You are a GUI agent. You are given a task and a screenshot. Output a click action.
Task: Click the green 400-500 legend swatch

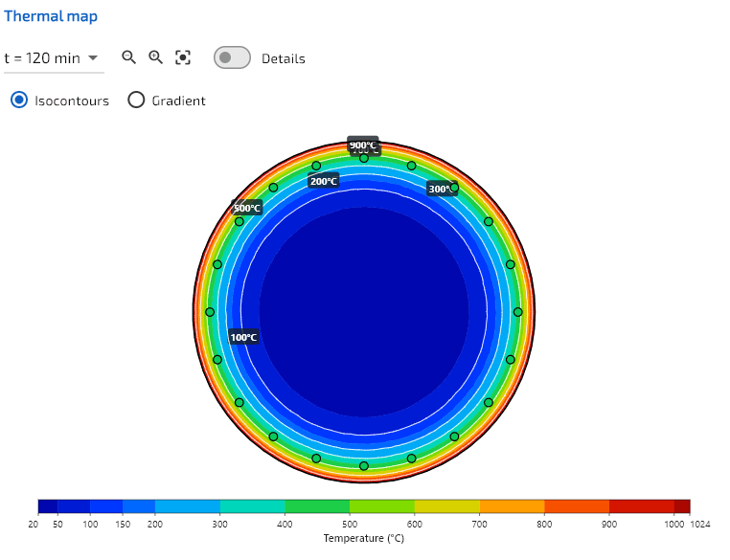[317, 506]
